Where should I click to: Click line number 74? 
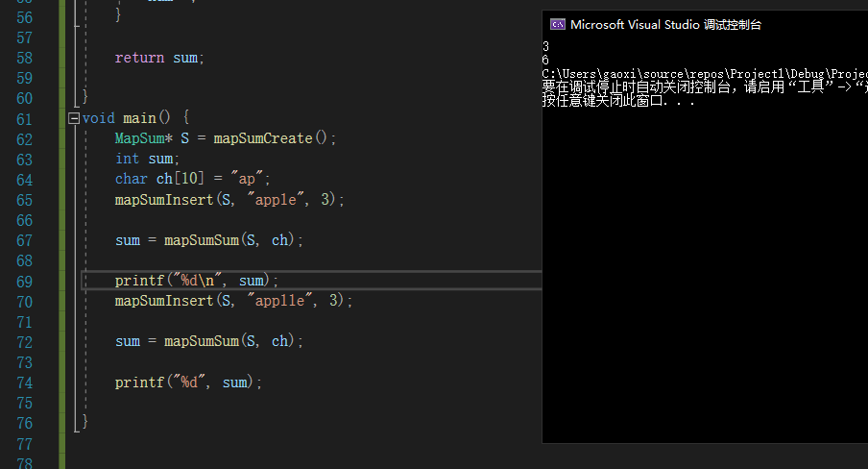(24, 383)
